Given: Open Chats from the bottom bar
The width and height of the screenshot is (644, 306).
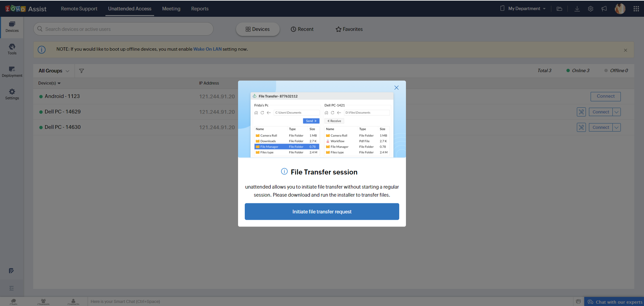Looking at the screenshot, I should click(13, 301).
